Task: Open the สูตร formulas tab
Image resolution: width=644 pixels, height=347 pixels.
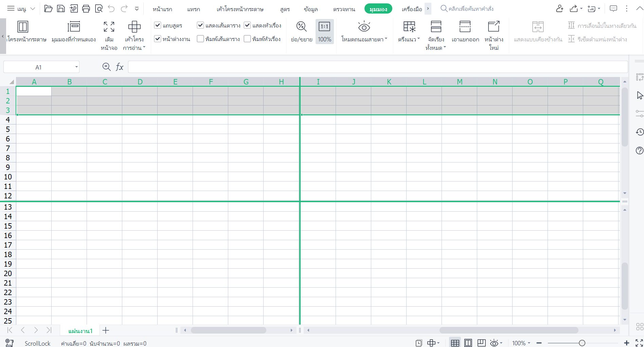Action: click(285, 9)
